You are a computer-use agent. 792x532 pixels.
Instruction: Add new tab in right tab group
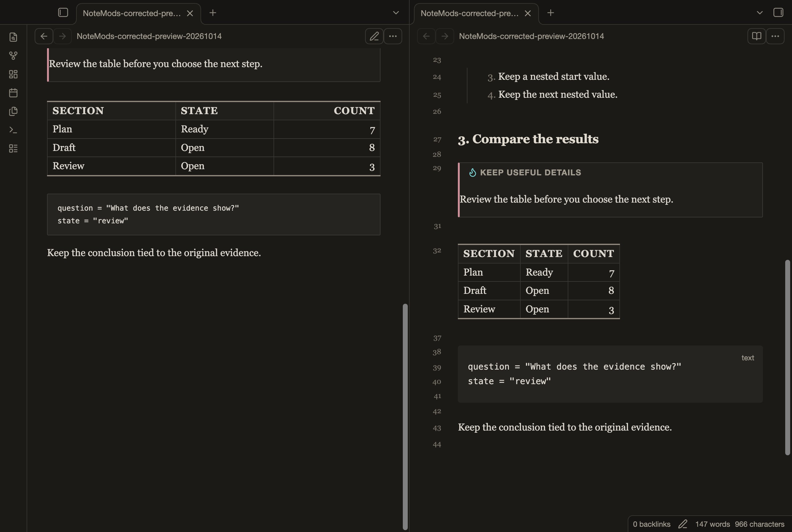[x=551, y=13]
